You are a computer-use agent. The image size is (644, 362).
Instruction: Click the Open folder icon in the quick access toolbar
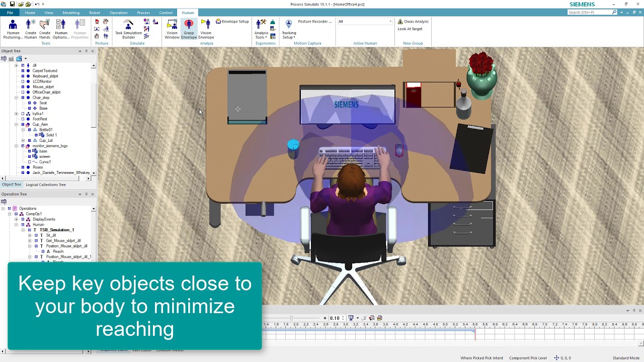tap(21, 4)
